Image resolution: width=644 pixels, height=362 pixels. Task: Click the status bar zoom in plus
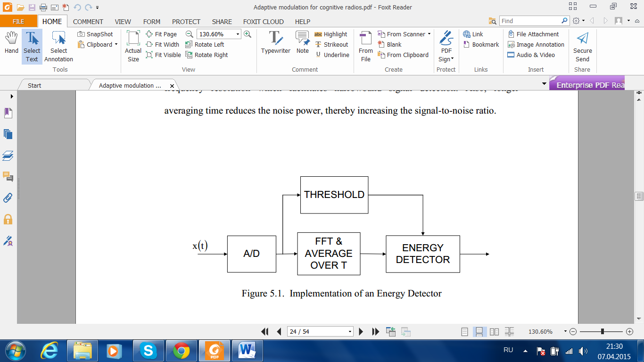[629, 331]
